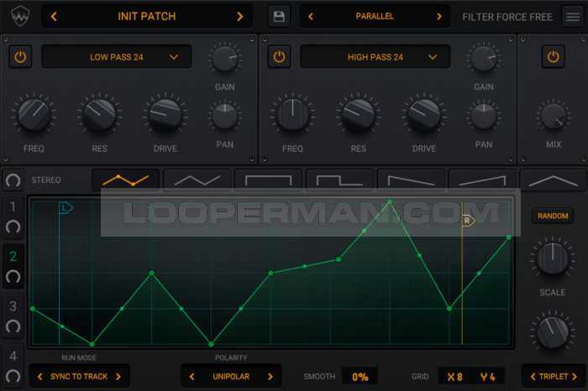Toggle power for the Low Pass 24 filter

point(19,56)
